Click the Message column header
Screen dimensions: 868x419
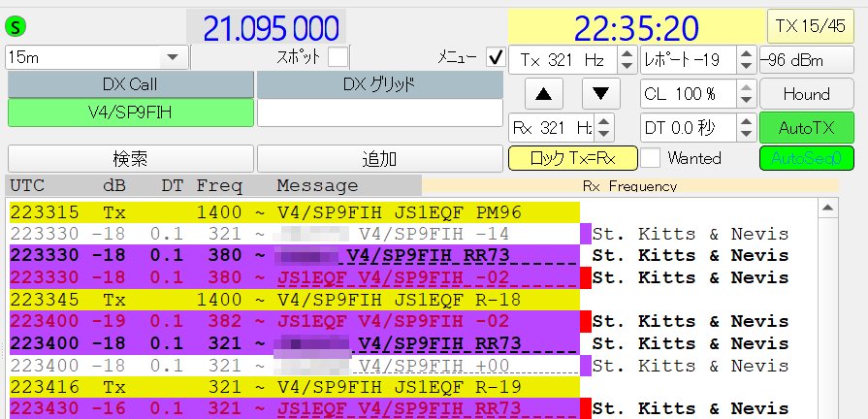coord(317,186)
